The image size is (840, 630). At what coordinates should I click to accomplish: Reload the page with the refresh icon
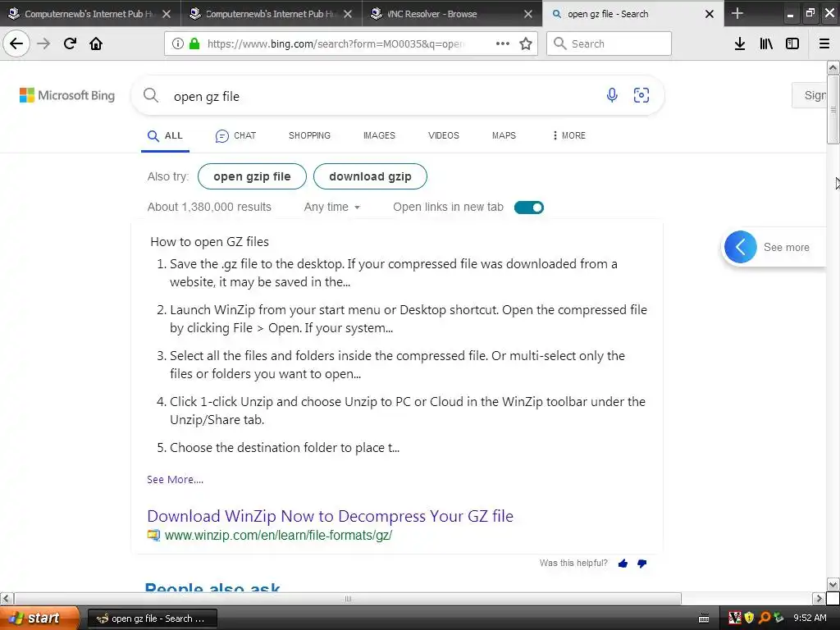coord(70,43)
